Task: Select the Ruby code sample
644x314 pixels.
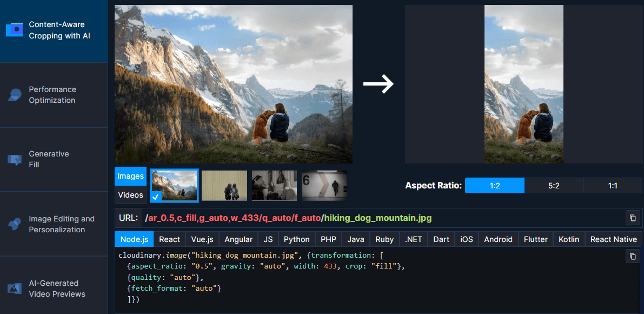Action: (384, 239)
